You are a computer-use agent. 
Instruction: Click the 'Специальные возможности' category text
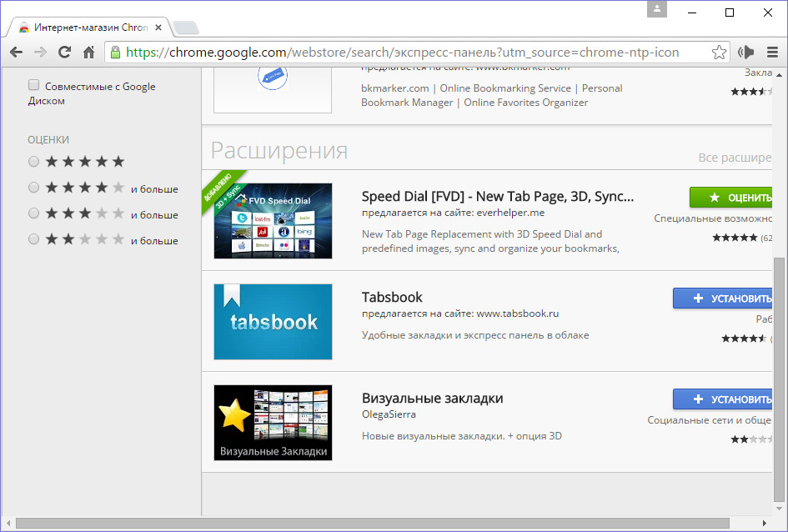click(x=713, y=218)
